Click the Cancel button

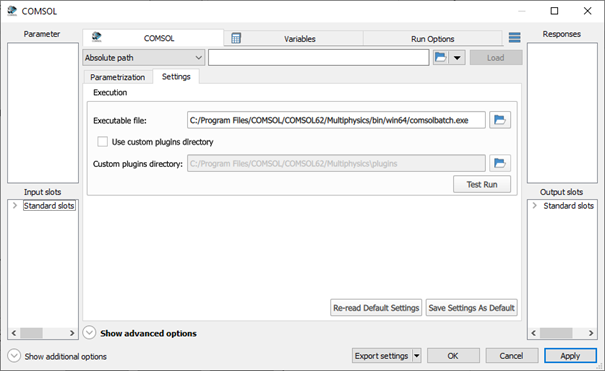click(x=512, y=356)
